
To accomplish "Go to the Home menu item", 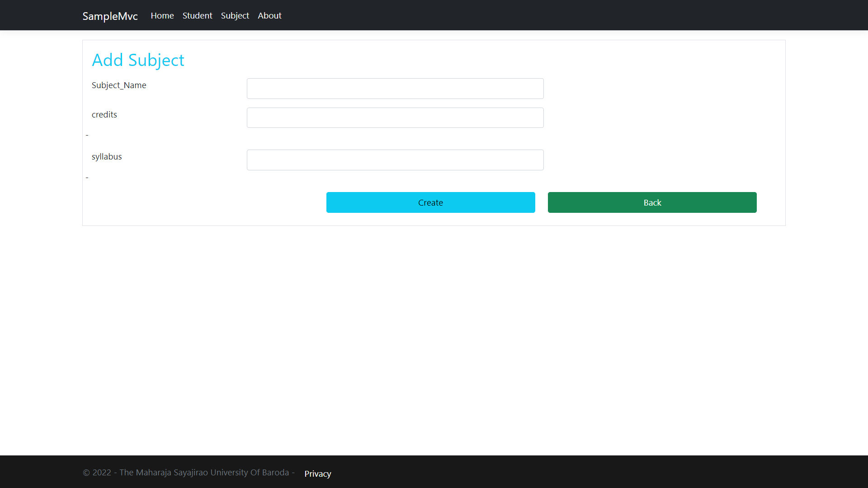I will [x=162, y=15].
